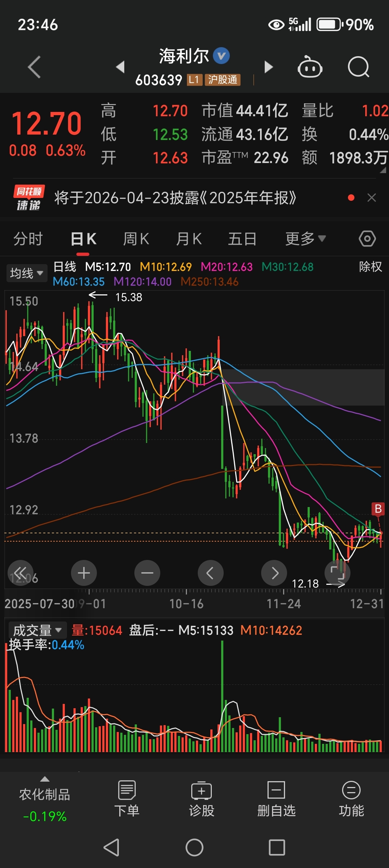
Task: Tap M5:12.70 moving average label
Action: (108, 267)
